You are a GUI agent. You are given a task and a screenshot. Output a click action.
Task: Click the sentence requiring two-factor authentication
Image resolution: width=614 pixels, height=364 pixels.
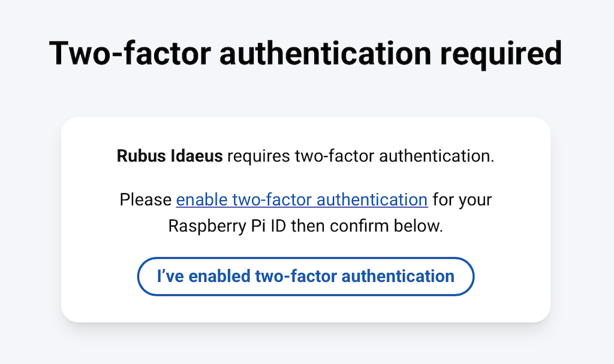pyautogui.click(x=306, y=156)
